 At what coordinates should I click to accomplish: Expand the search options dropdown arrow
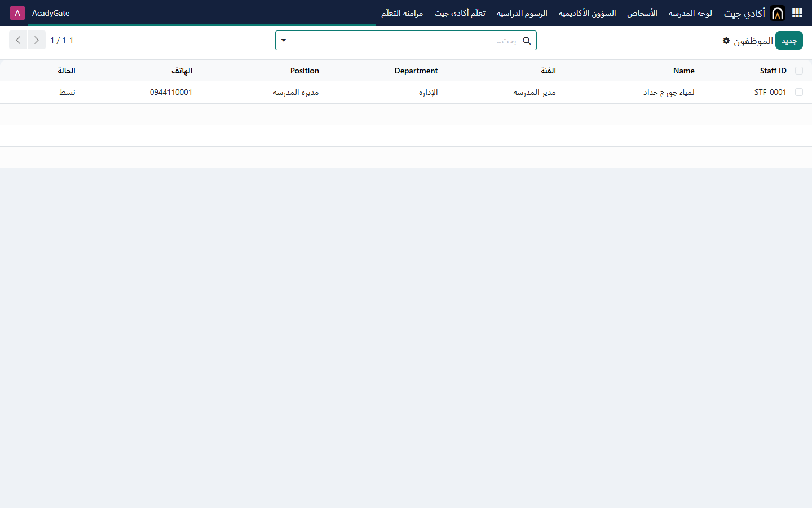point(284,41)
